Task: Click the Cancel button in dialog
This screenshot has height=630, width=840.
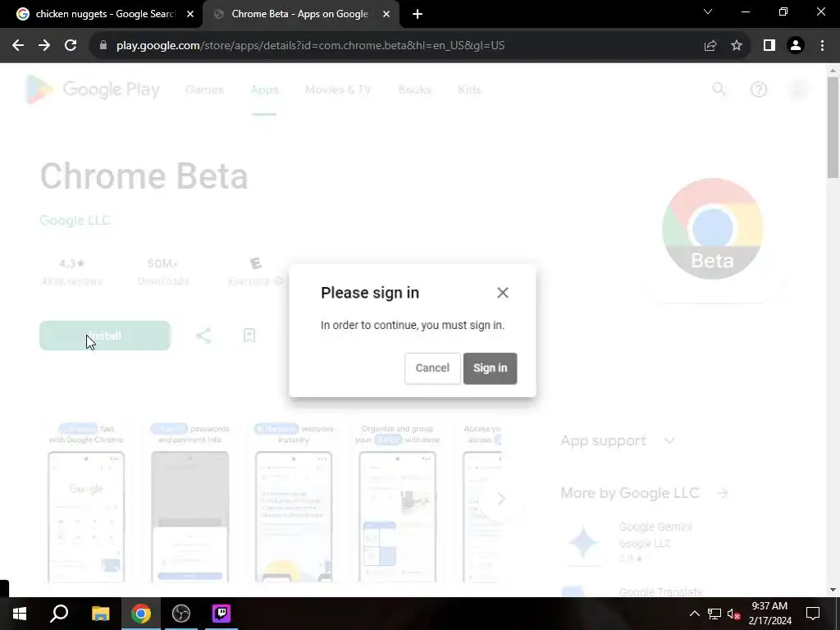Action: (432, 368)
